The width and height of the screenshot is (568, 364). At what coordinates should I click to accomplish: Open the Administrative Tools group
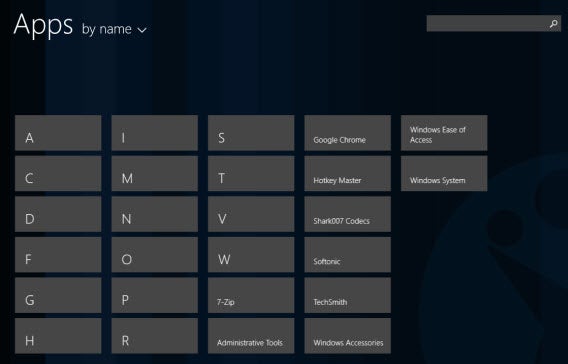tap(251, 336)
